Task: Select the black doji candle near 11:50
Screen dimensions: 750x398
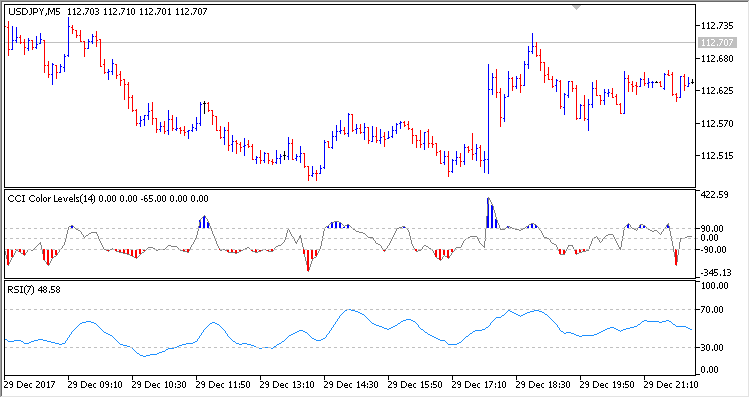Action: pos(204,107)
